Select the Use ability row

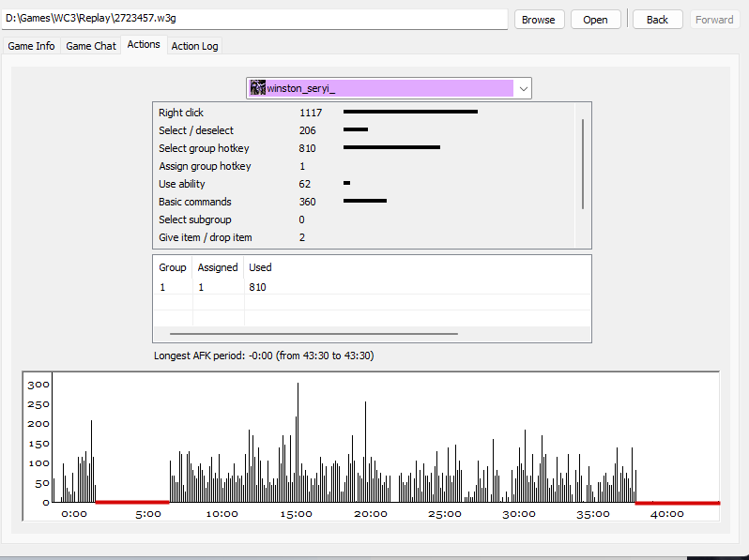click(364, 184)
